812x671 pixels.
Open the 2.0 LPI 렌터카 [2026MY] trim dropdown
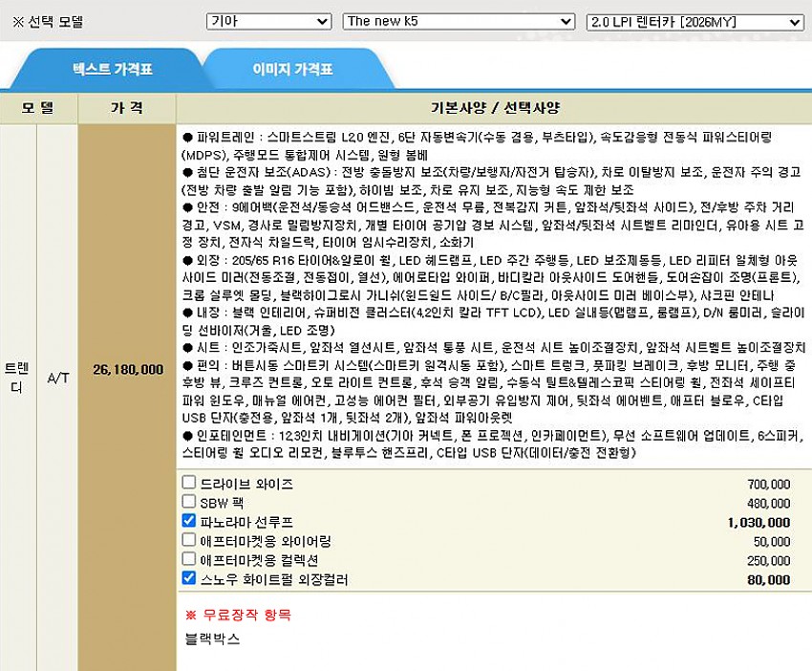point(694,21)
